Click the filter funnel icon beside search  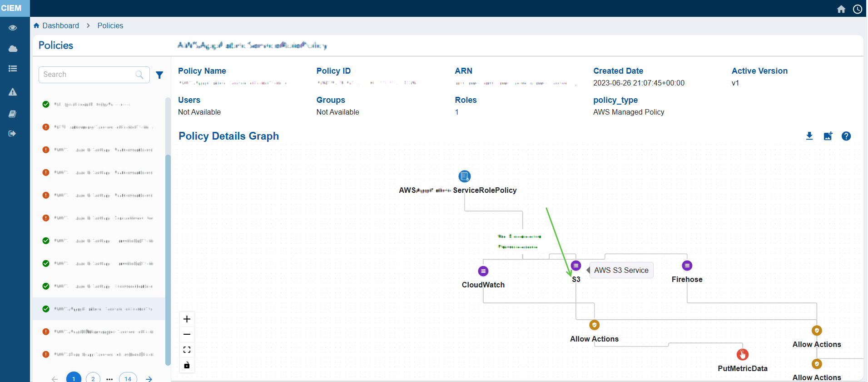[159, 75]
